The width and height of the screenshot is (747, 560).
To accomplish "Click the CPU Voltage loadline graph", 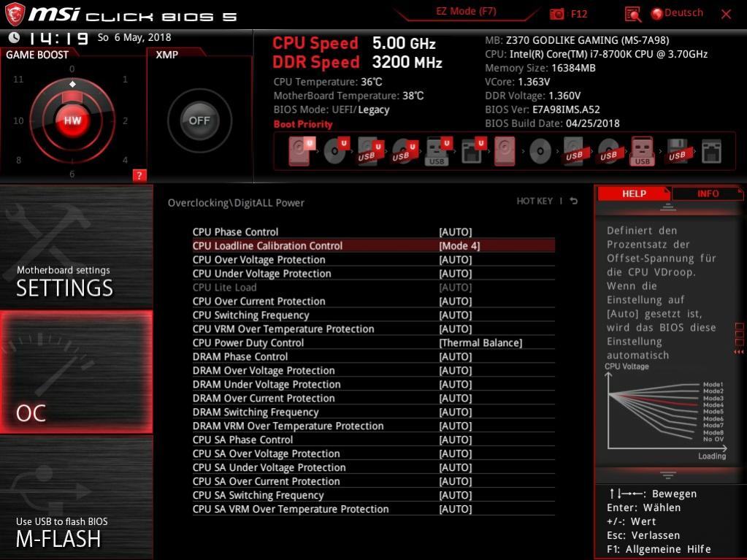I will click(667, 412).
